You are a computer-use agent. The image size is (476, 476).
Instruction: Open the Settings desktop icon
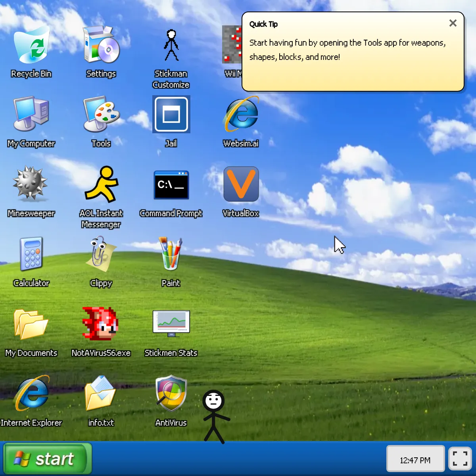[x=101, y=45]
